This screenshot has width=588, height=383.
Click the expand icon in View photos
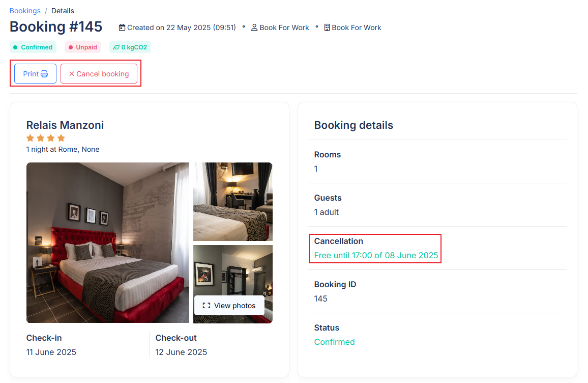click(x=206, y=306)
